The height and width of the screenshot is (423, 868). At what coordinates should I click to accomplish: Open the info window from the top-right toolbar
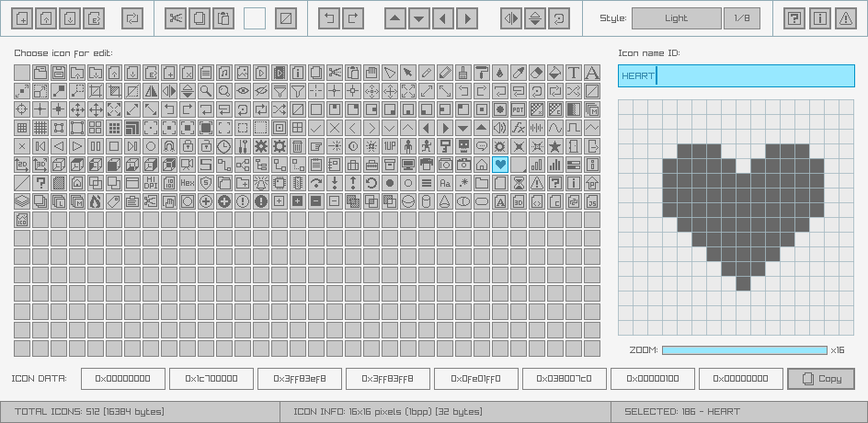click(820, 18)
